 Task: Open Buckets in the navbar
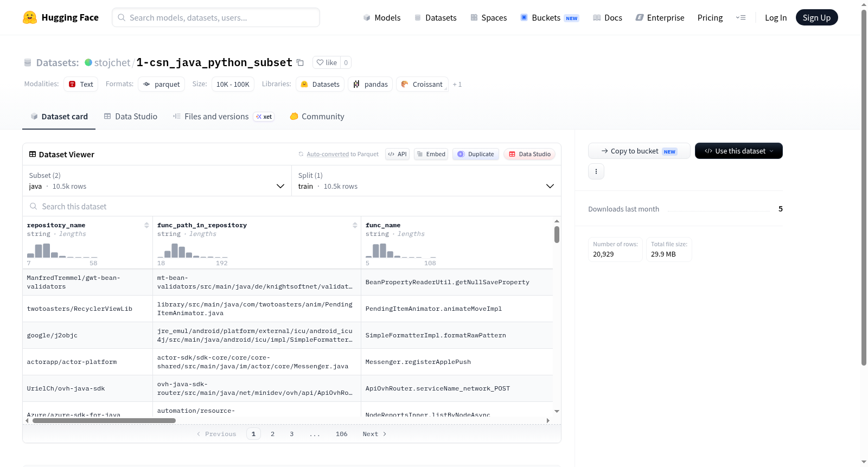point(550,17)
